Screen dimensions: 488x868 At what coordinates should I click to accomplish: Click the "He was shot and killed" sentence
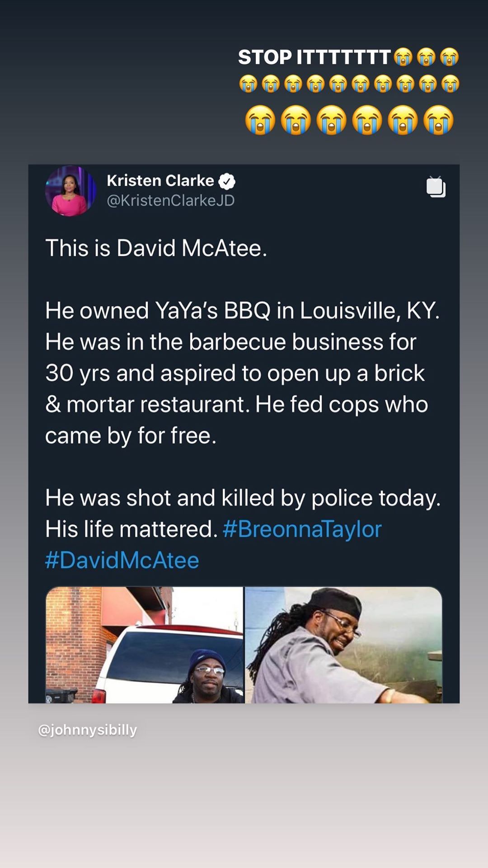point(242,498)
